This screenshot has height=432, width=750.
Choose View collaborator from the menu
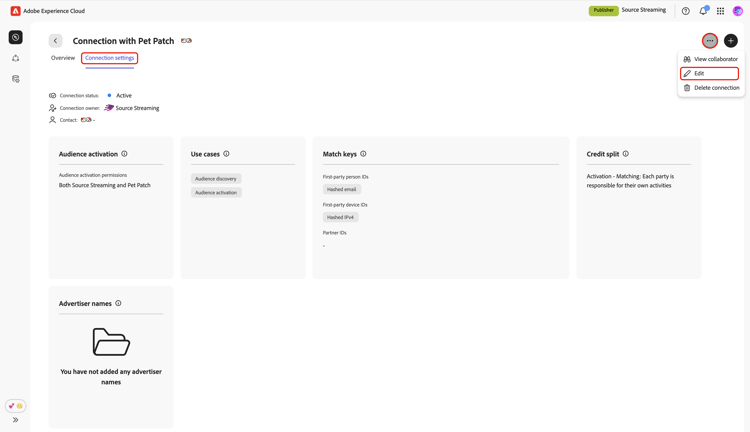[x=711, y=59]
